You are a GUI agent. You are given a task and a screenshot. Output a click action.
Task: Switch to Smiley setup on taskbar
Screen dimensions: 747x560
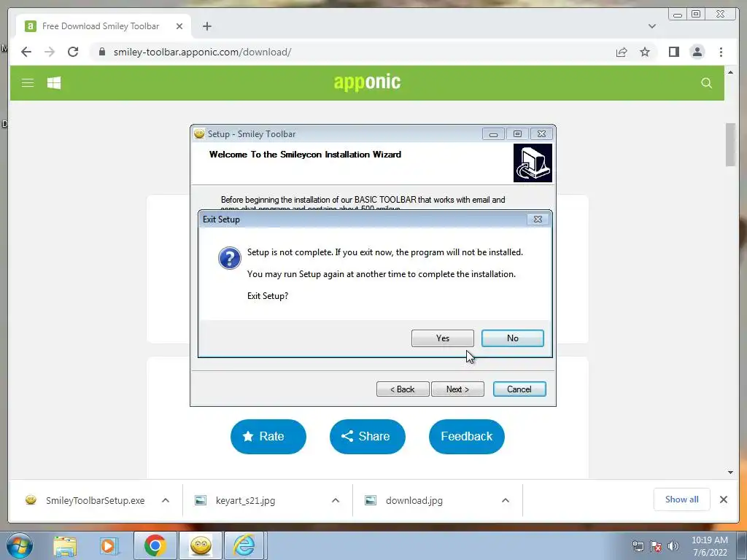pyautogui.click(x=201, y=546)
